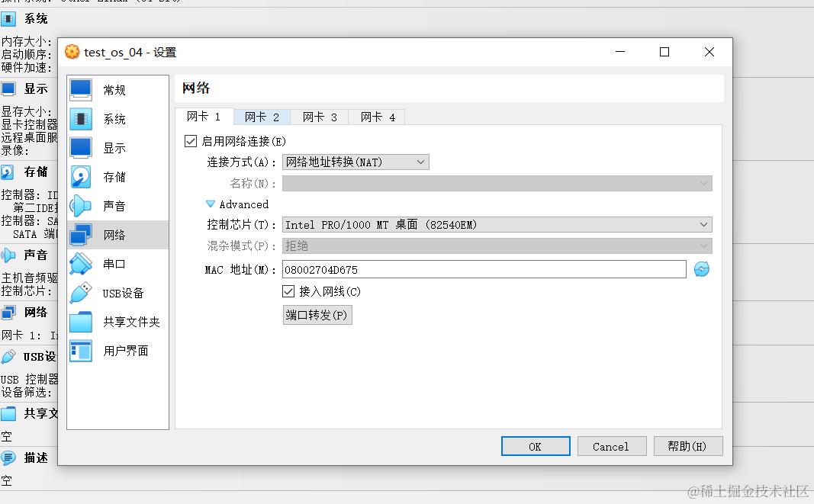Click the 存储 section icon in background window
This screenshot has height=504, width=814.
(x=8, y=172)
